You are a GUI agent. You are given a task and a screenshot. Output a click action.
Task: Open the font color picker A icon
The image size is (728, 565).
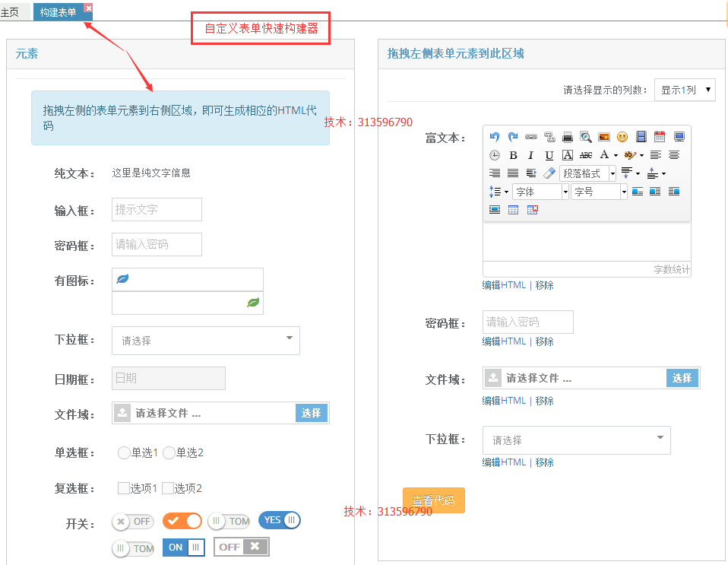coord(604,154)
